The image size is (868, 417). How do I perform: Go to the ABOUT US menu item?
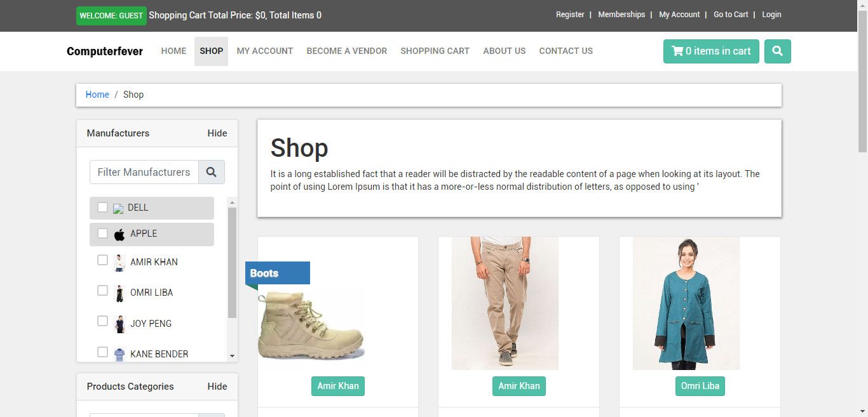point(505,51)
